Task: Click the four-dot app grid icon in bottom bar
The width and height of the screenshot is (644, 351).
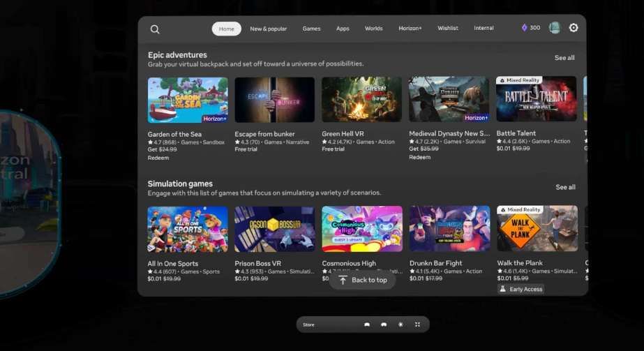Action: pyautogui.click(x=417, y=324)
